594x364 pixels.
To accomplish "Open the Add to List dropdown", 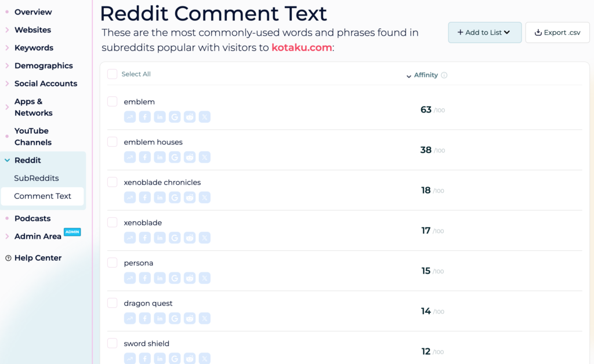I will pos(484,32).
